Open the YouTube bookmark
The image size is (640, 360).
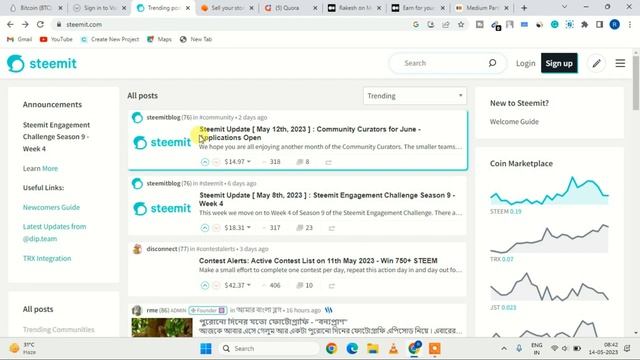(x=56, y=39)
